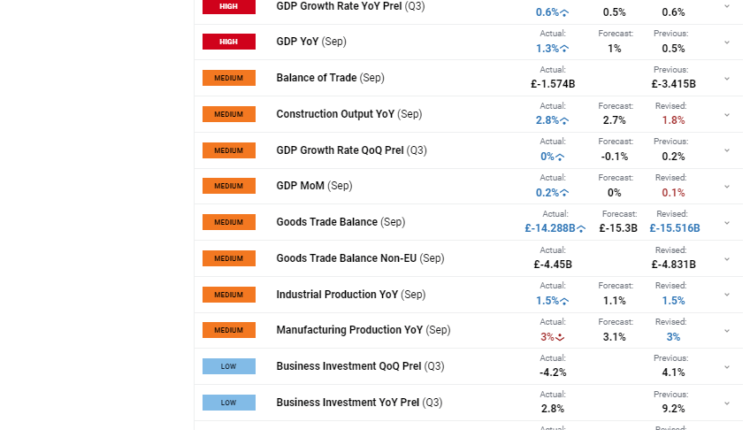Expand Construction Output YoY row chevron
This screenshot has width=750, height=430.
click(727, 114)
